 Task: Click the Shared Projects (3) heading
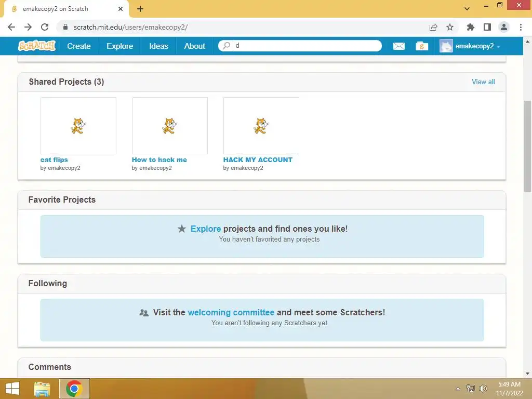point(66,82)
